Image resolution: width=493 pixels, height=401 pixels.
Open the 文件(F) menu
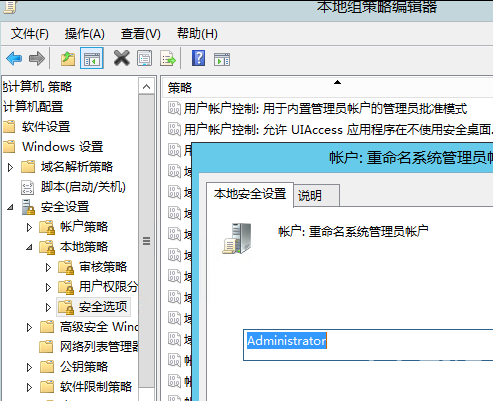coord(30,34)
